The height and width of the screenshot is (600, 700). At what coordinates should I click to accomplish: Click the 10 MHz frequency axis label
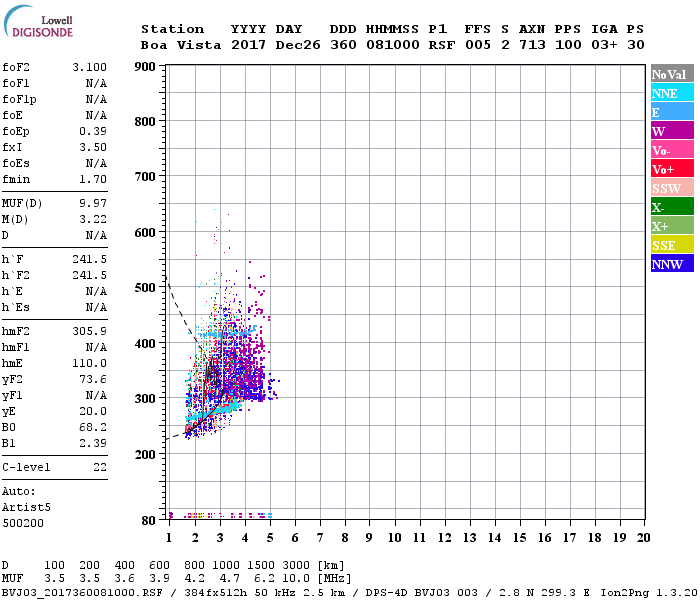(394, 538)
